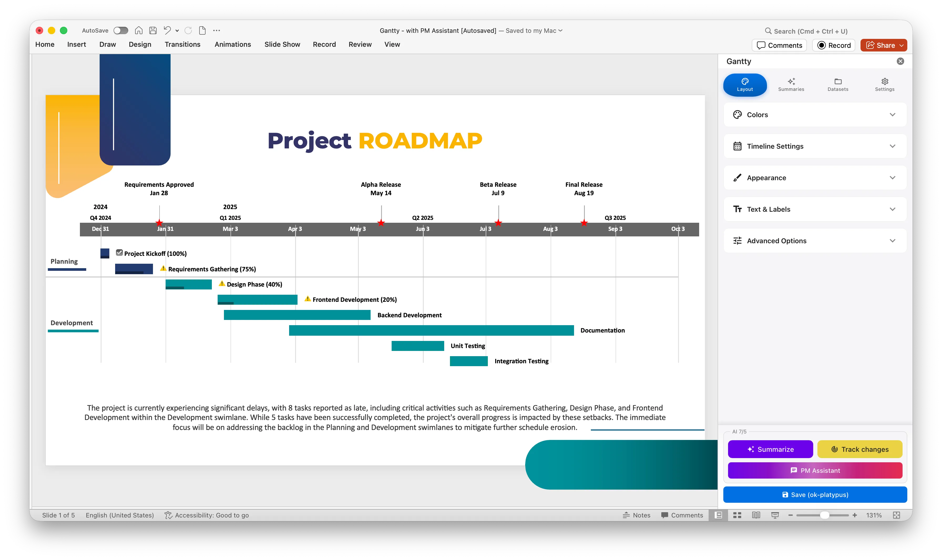The height and width of the screenshot is (560, 942).
Task: Open Summaries in the Gantty panel
Action: (x=791, y=85)
